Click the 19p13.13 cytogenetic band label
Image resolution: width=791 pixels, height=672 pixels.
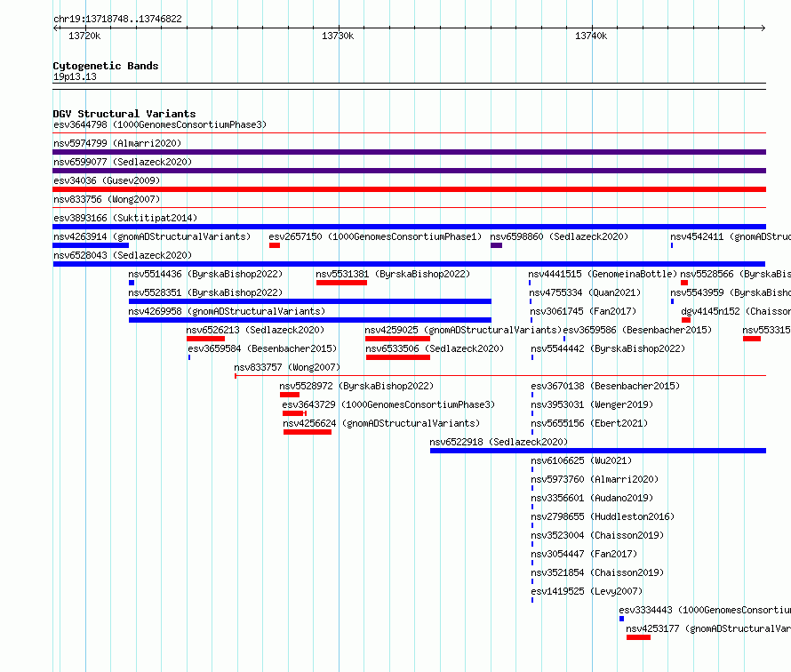click(x=75, y=76)
